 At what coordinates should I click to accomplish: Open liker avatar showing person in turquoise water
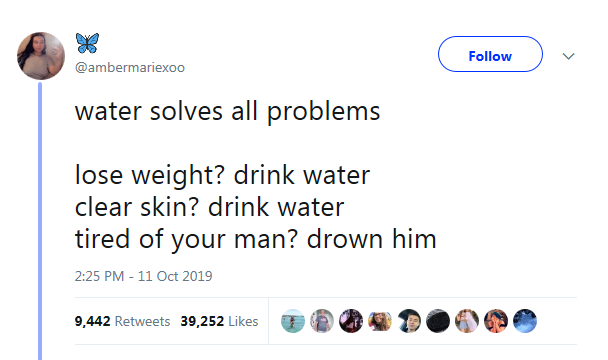[x=293, y=321]
